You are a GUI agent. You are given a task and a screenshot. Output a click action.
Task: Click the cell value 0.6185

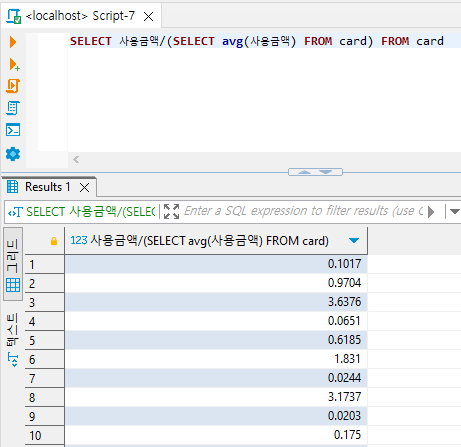pos(216,340)
